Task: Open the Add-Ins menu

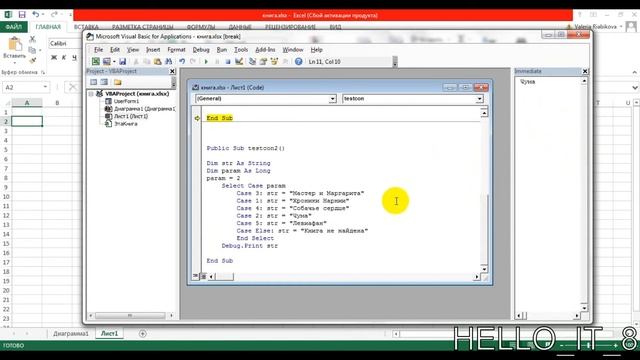Action: pos(265,50)
